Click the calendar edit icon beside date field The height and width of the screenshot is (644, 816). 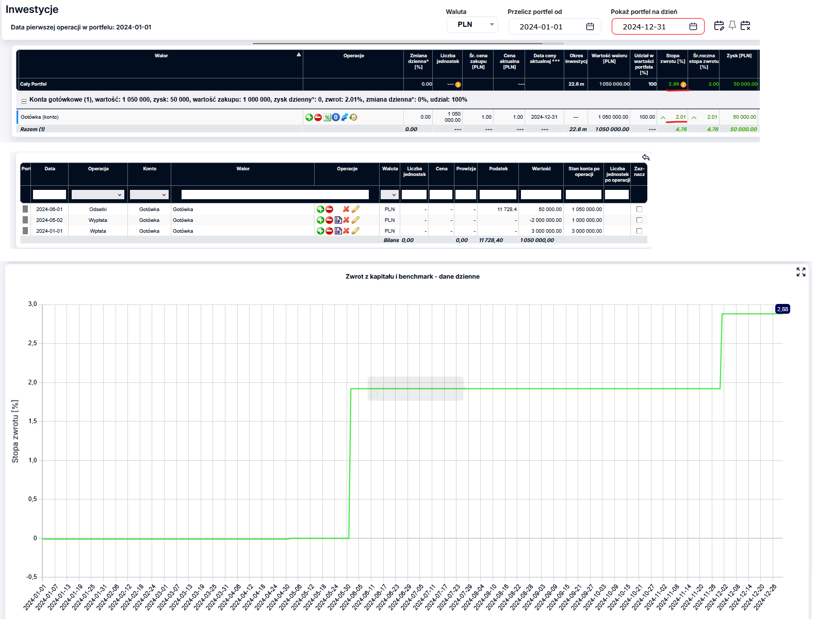[719, 26]
